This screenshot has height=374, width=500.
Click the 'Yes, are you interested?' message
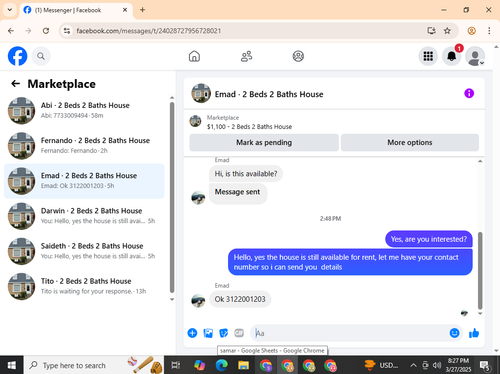(429, 239)
